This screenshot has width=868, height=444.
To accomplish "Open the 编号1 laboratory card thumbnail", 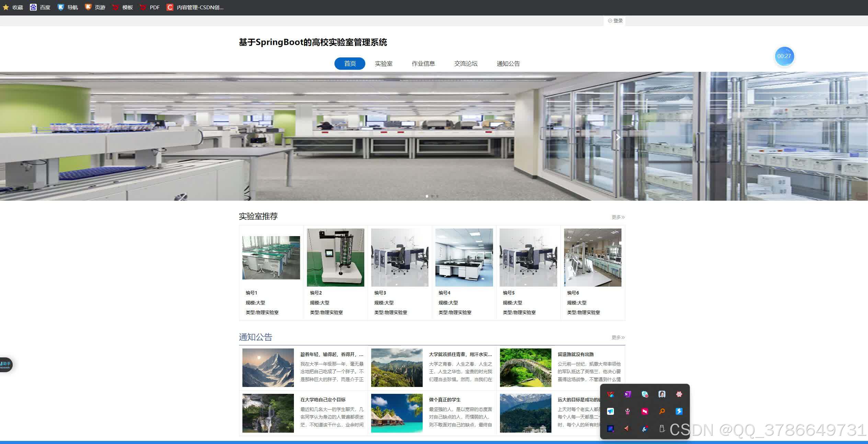I will point(271,257).
